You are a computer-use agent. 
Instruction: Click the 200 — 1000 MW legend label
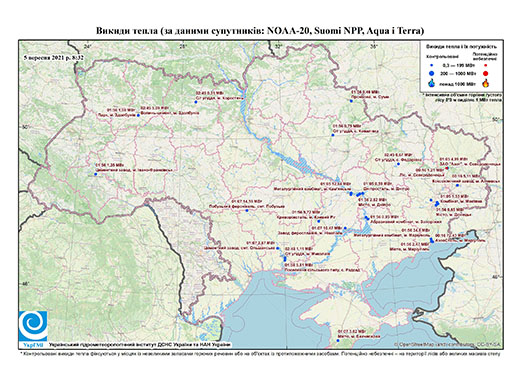coord(458,73)
